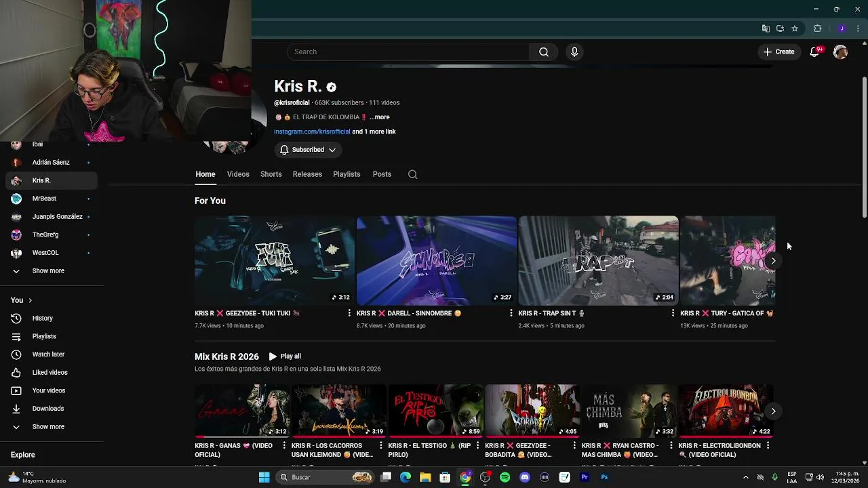Open options for SINNOMBRE video
Image resolution: width=868 pixels, height=488 pixels.
(511, 313)
